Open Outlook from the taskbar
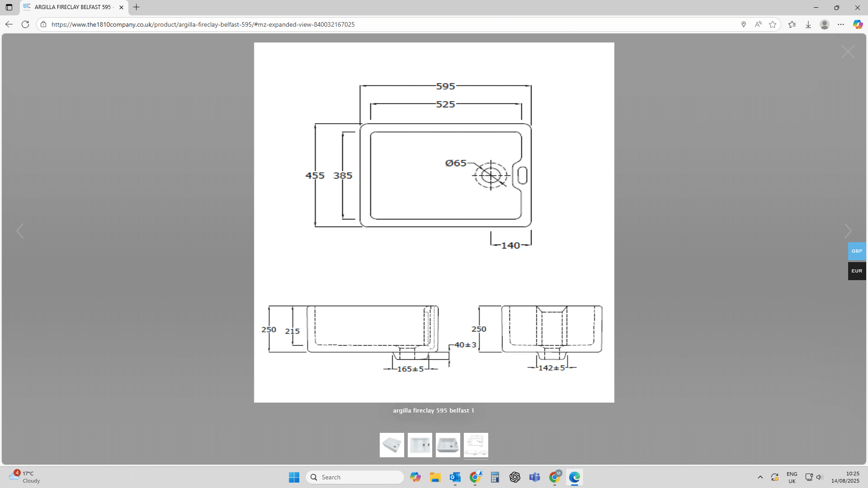 click(455, 477)
